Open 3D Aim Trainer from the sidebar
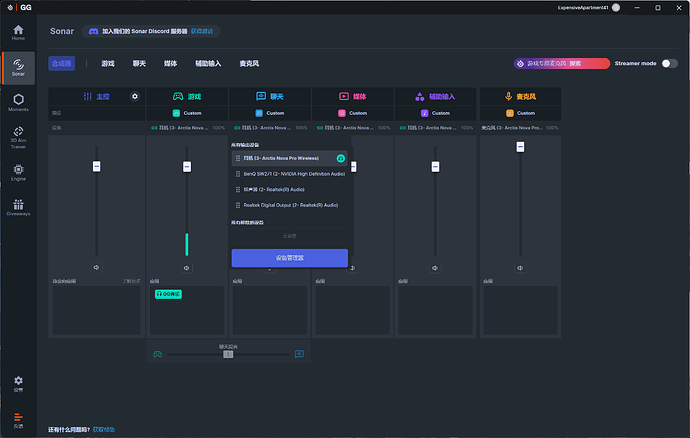The width and height of the screenshot is (690, 438). 18,134
